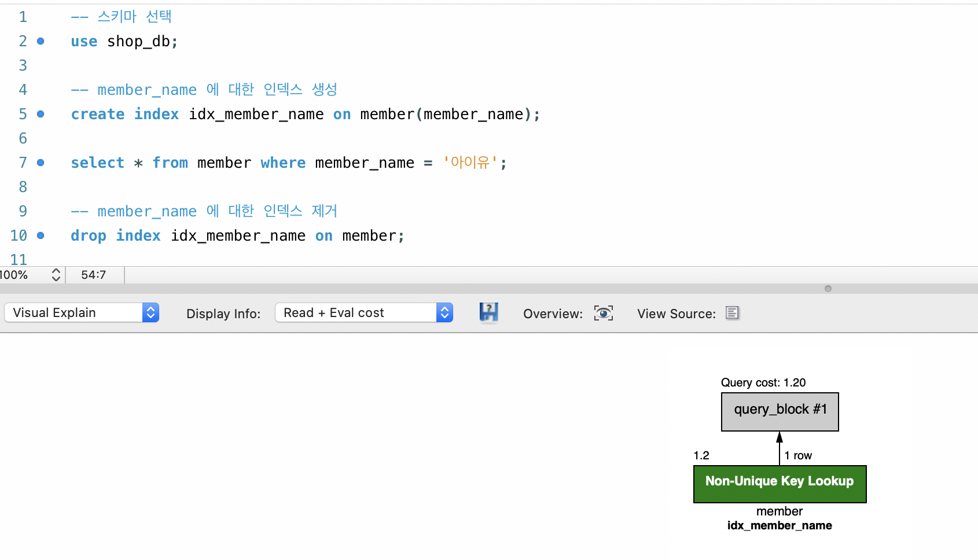Viewport: 978px width, 560px height.
Task: Click the '아이유' string literal
Action: (470, 163)
